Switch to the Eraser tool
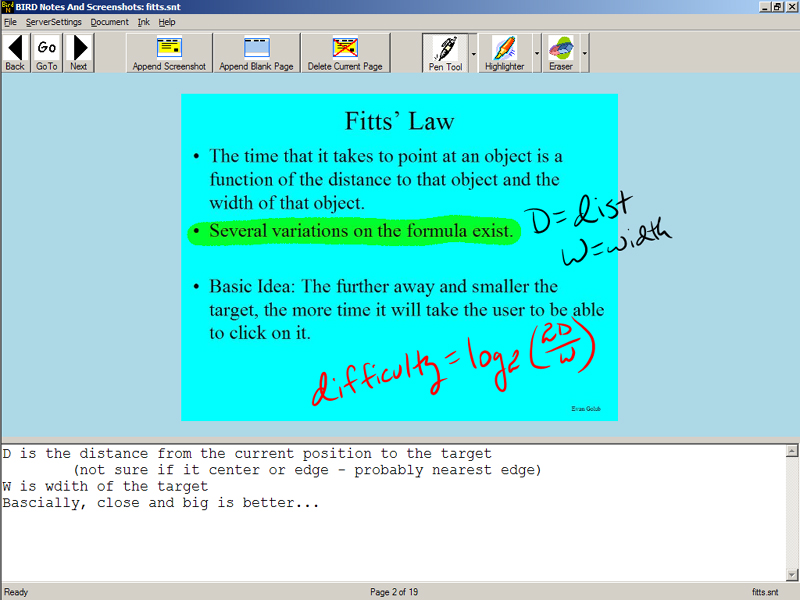This screenshot has height=600, width=800. tap(560, 52)
